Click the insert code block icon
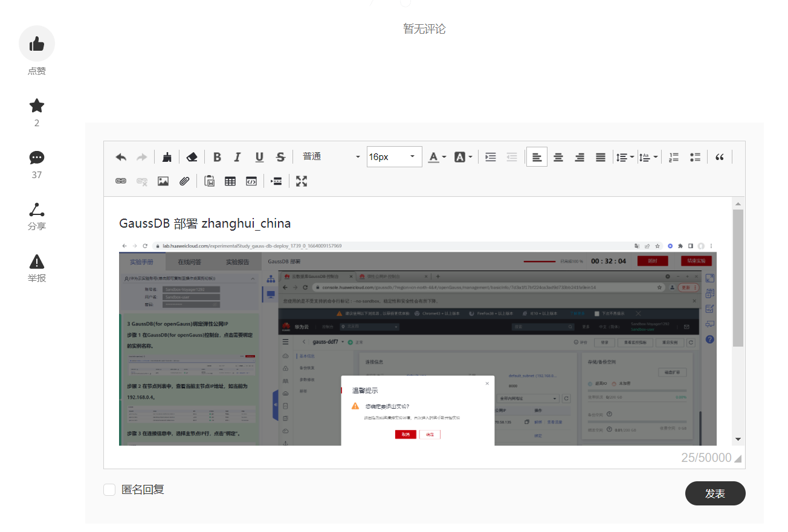Image resolution: width=788 pixels, height=532 pixels. 251,181
